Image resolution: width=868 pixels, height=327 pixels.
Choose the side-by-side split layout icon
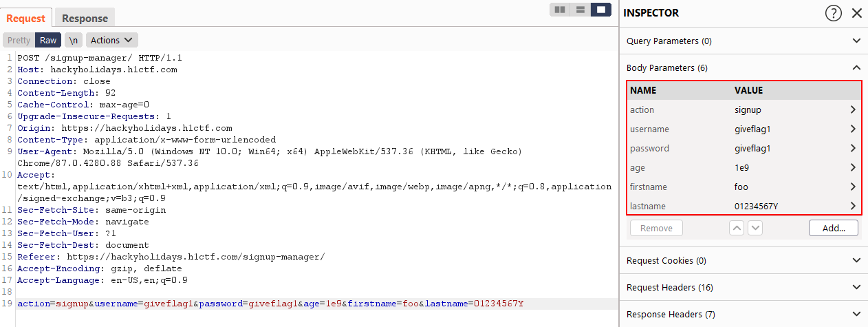tap(560, 10)
